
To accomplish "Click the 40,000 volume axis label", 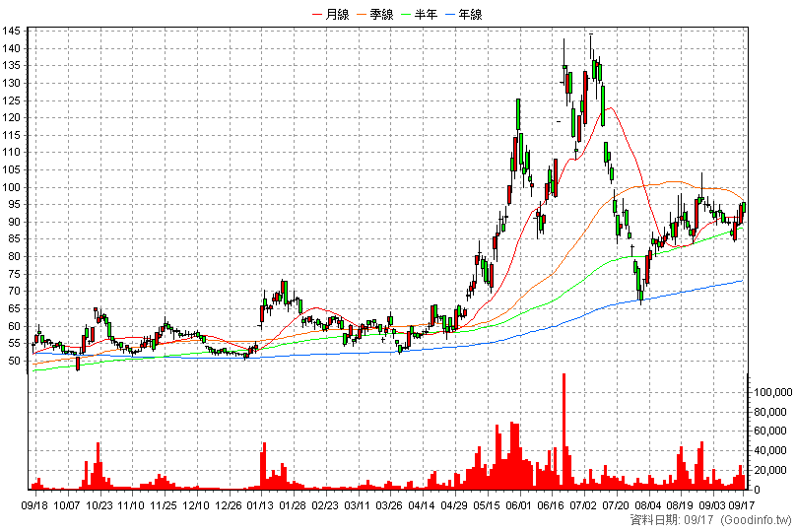I will point(770,450).
